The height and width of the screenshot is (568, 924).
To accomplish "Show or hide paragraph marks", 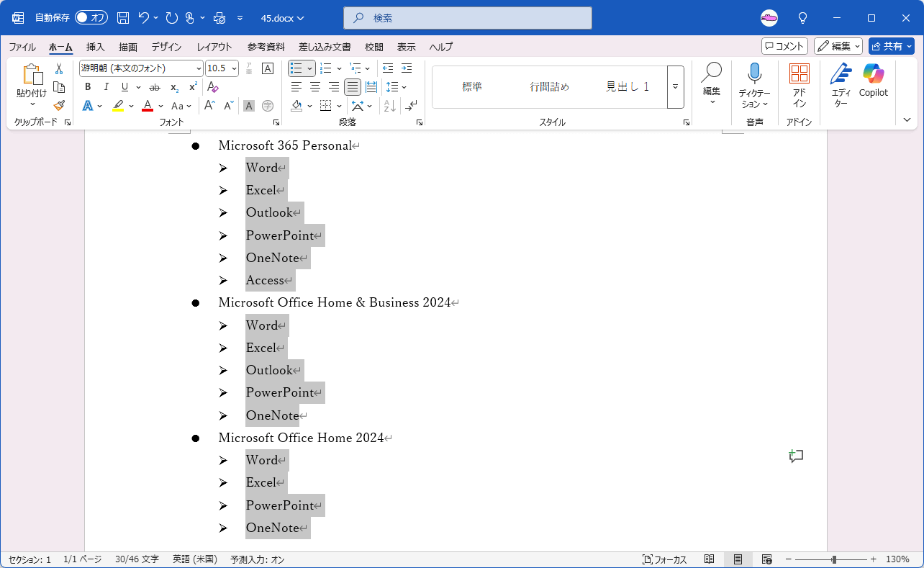I will (411, 106).
